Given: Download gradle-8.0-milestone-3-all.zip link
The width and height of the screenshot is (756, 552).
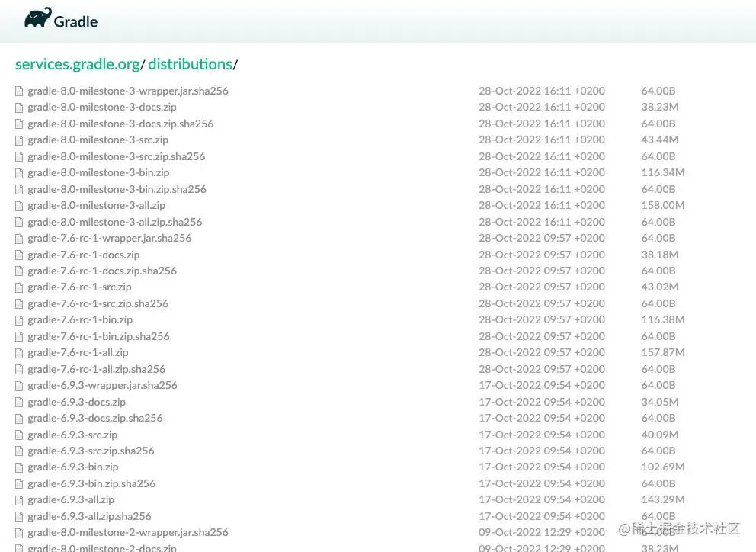Looking at the screenshot, I should pyautogui.click(x=97, y=206).
